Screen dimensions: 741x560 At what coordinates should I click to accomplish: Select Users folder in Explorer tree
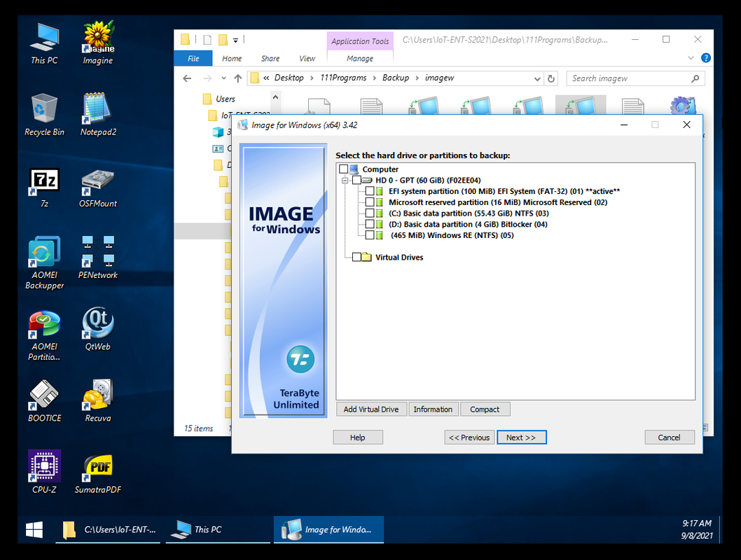(x=225, y=99)
